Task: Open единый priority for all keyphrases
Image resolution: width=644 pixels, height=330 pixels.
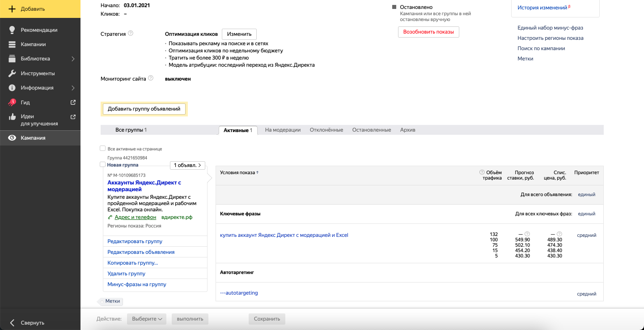Action: [586, 214]
